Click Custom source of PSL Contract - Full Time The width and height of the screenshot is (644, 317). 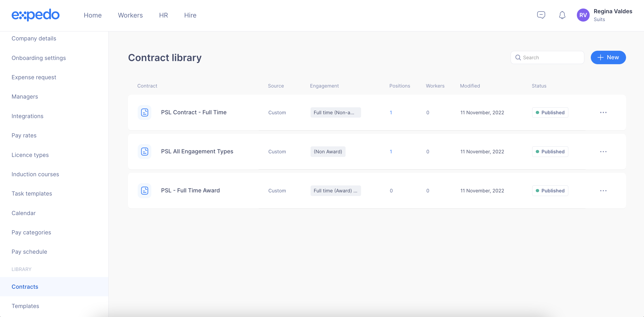pyautogui.click(x=277, y=112)
